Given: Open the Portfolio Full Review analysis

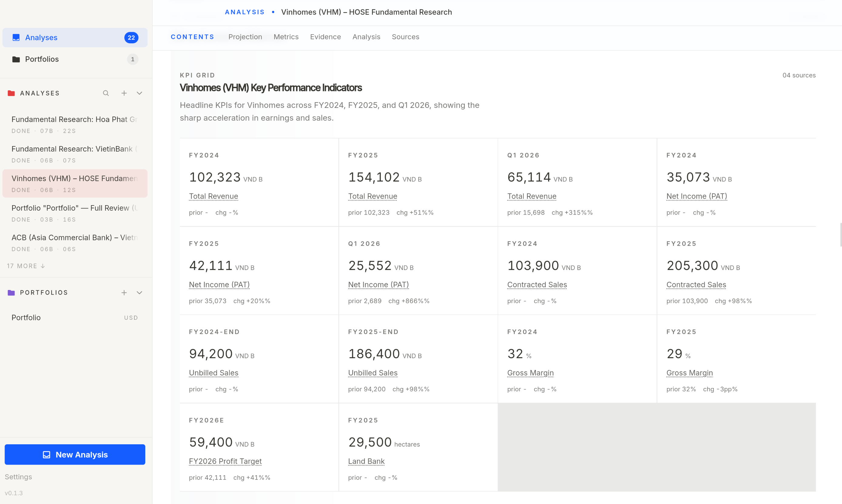Looking at the screenshot, I should point(75,213).
